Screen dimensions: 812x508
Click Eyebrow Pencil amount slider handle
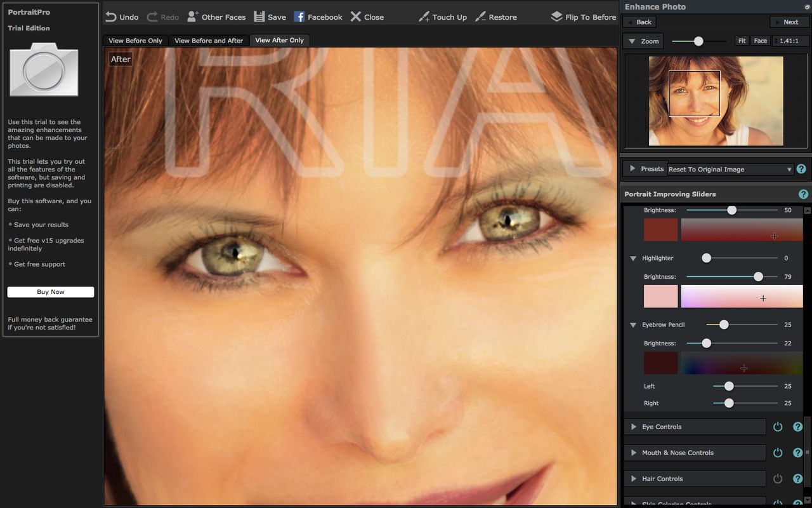(x=724, y=324)
